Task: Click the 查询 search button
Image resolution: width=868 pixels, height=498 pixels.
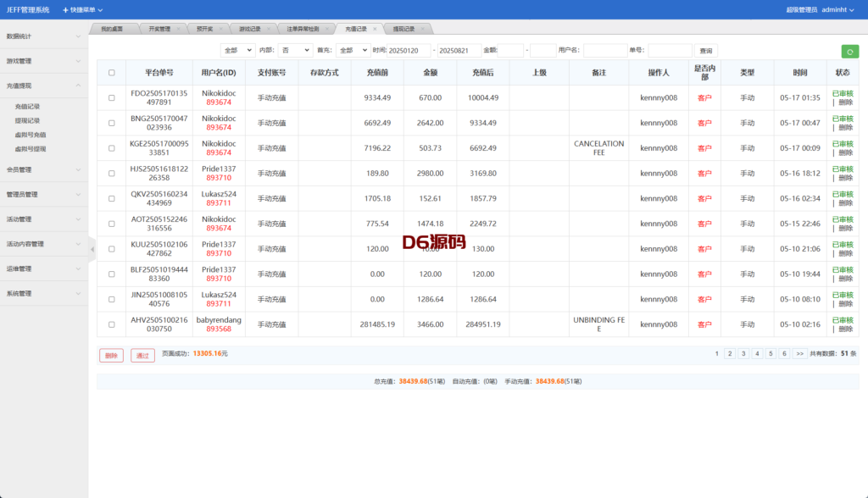Action: (x=705, y=51)
